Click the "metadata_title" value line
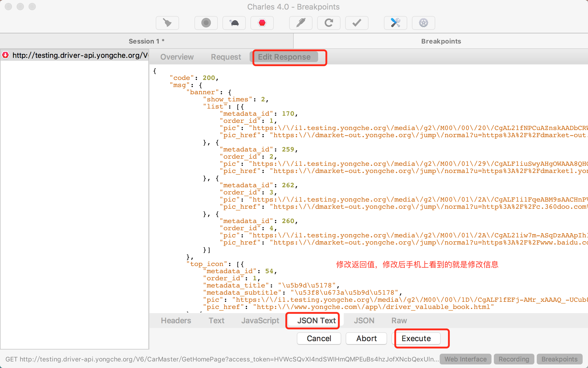The image size is (588, 368). coord(271,285)
